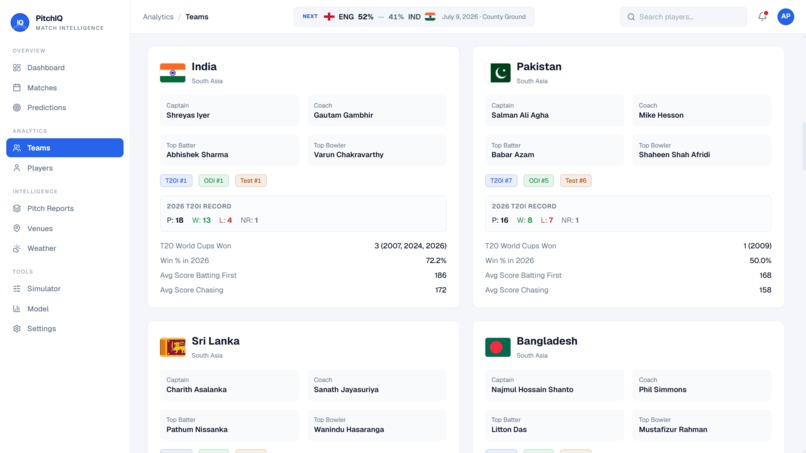Click the Bangladesh flag icon
806x453 pixels.
[498, 347]
